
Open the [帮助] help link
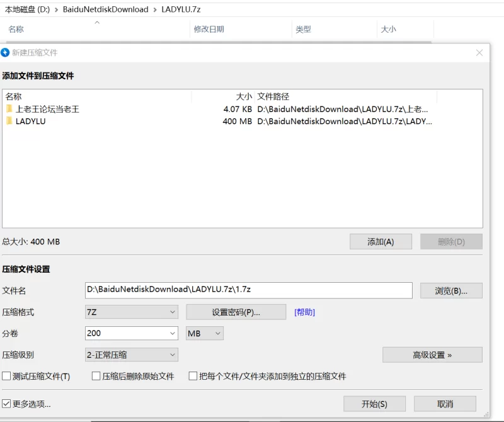click(x=304, y=312)
